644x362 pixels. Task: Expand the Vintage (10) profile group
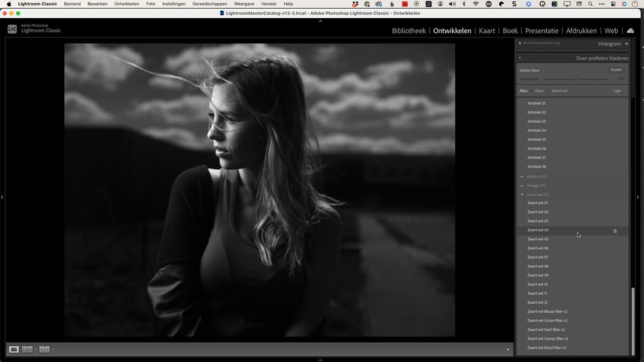click(x=522, y=185)
